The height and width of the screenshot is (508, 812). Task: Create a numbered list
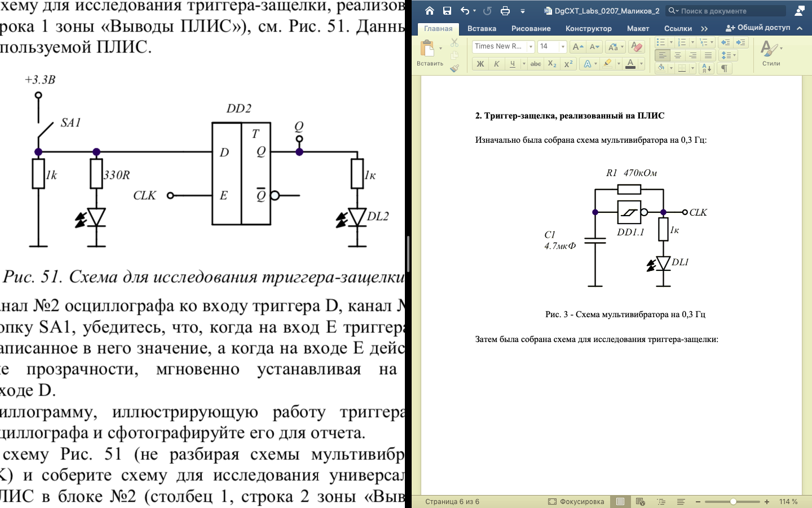coord(682,42)
